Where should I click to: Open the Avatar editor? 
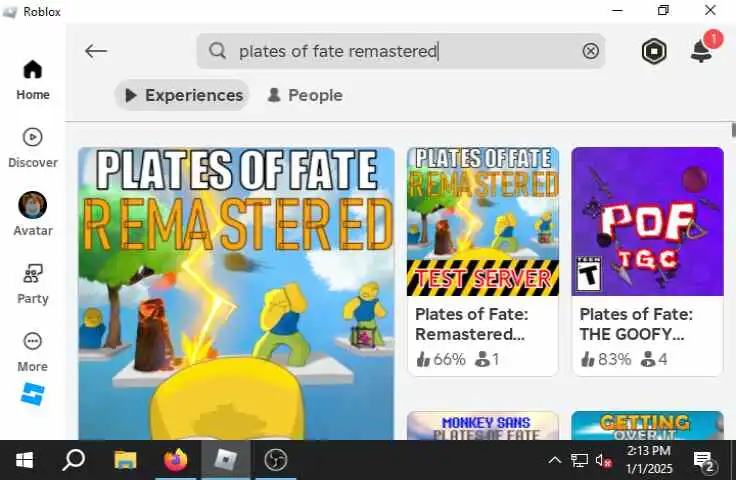coord(32,214)
